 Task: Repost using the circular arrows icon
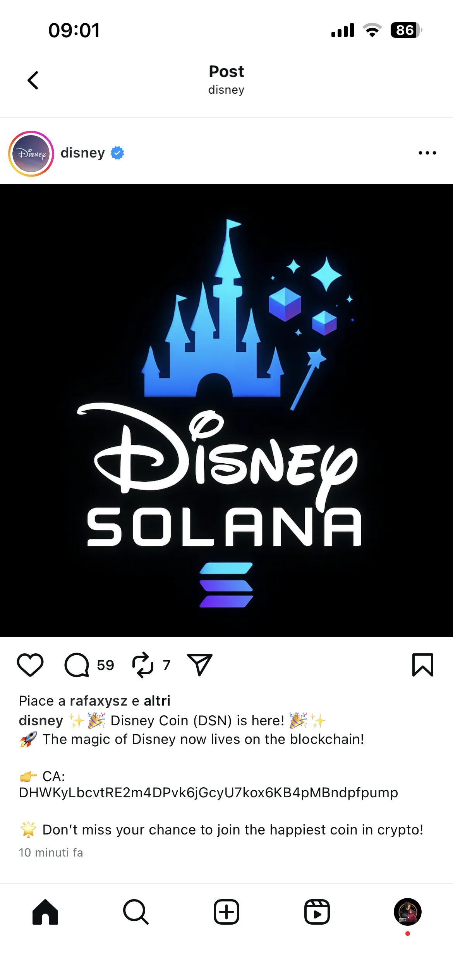[143, 665]
